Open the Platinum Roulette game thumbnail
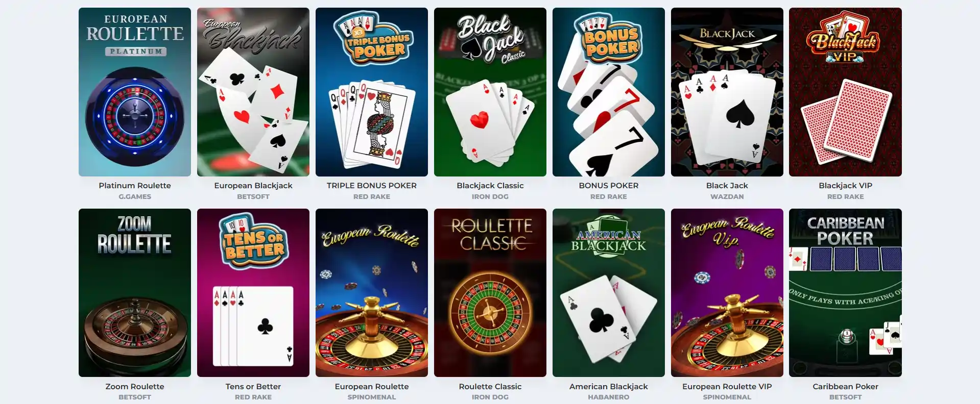980x404 pixels. pyautogui.click(x=135, y=92)
